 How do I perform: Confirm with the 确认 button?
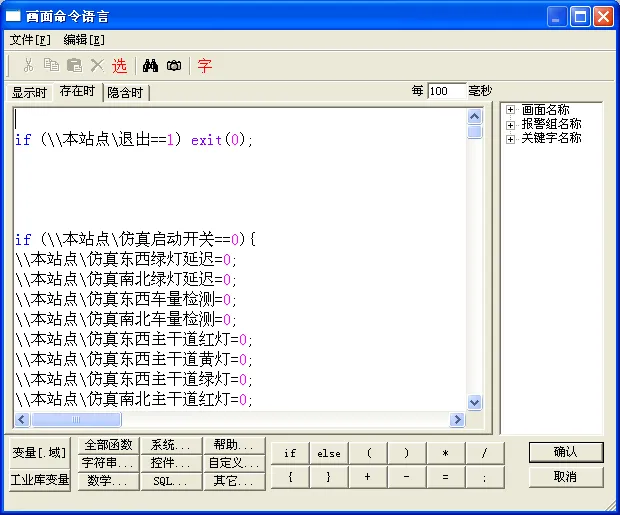(x=566, y=452)
